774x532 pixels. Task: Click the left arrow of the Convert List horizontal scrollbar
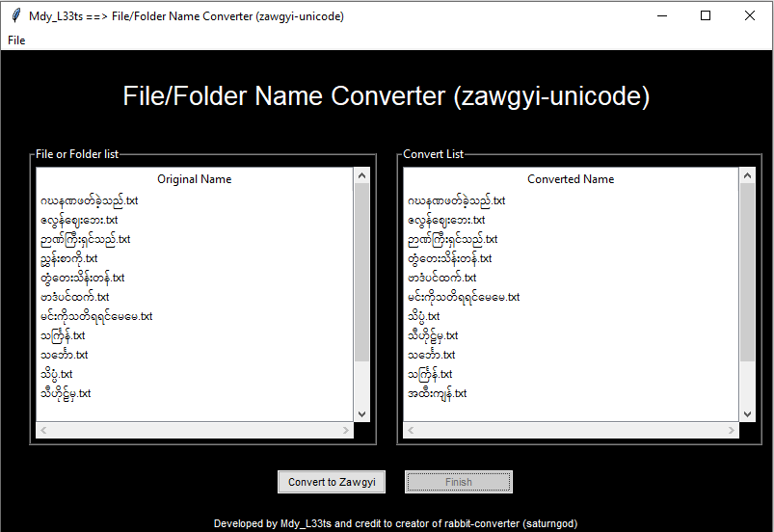coord(411,431)
